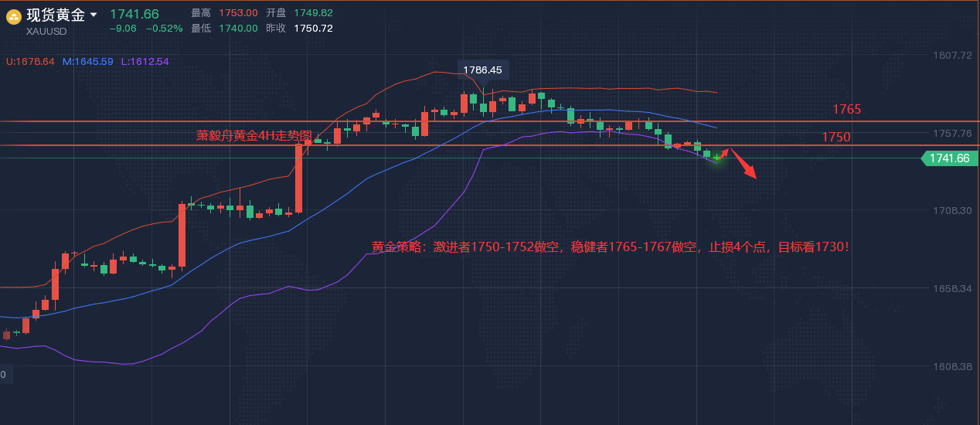Click the 开盘 value 1749.82
The width and height of the screenshot is (980, 425).
click(313, 13)
